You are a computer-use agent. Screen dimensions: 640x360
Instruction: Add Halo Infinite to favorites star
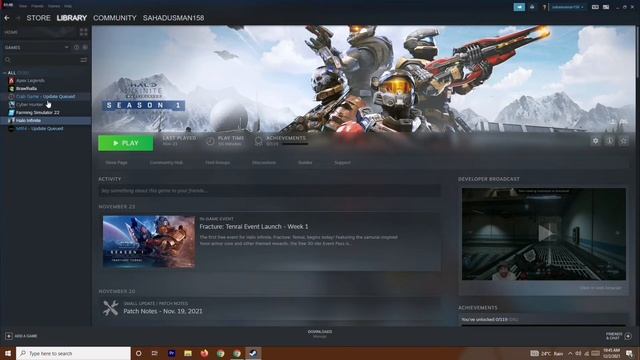pyautogui.click(x=623, y=141)
